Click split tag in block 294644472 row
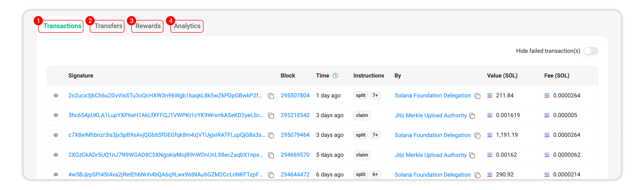 361,174
